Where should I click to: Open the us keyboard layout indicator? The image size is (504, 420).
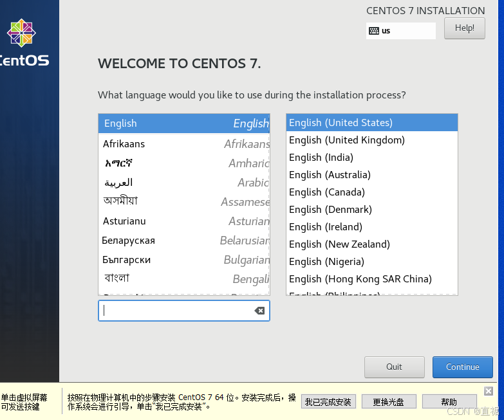tap(401, 31)
